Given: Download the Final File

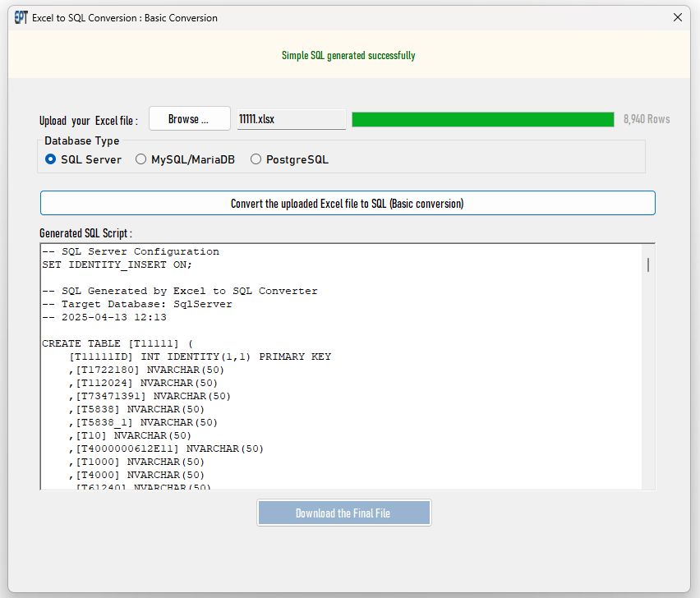Looking at the screenshot, I should 343,513.
